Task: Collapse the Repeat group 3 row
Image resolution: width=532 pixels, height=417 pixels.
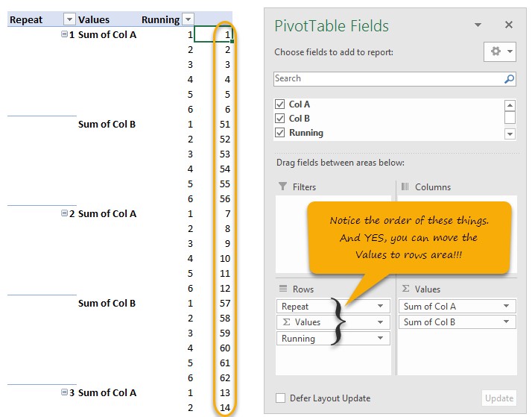Action: (x=64, y=392)
